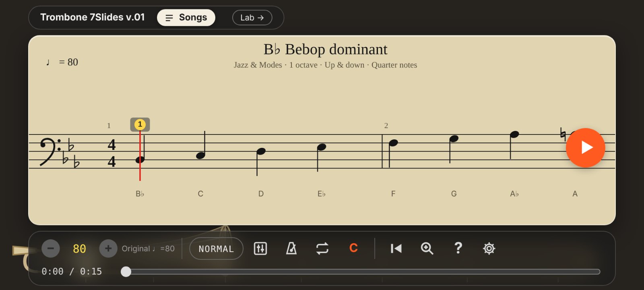Open the Songs list
Image resolution: width=644 pixels, height=290 pixels.
[x=186, y=18]
